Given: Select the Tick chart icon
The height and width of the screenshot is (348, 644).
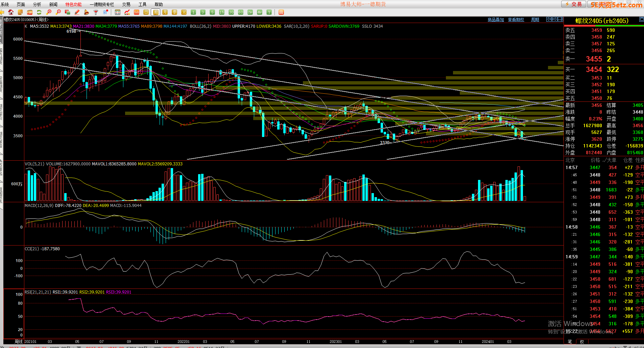Looking at the screenshot, I should (x=136, y=12).
